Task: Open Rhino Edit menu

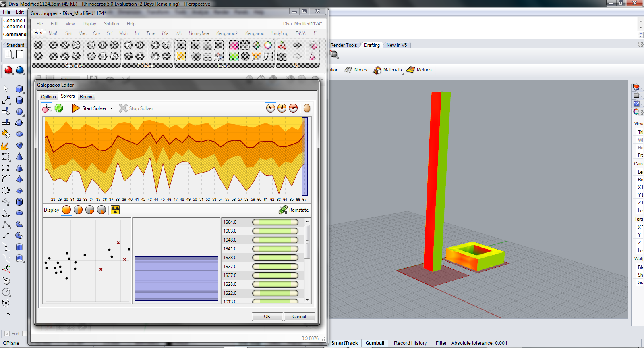Action: 20,12
